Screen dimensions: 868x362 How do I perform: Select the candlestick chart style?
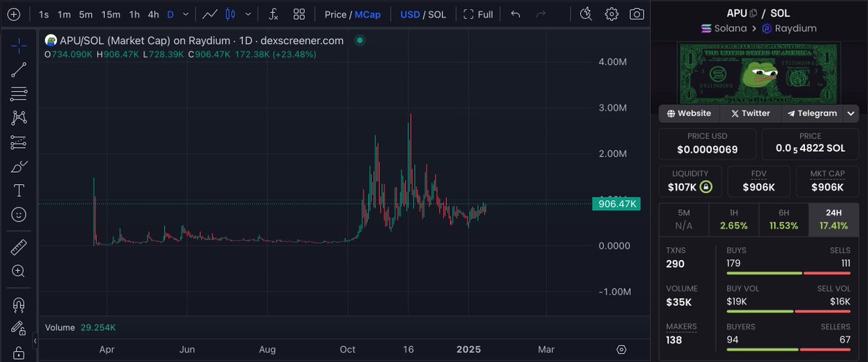tap(231, 14)
